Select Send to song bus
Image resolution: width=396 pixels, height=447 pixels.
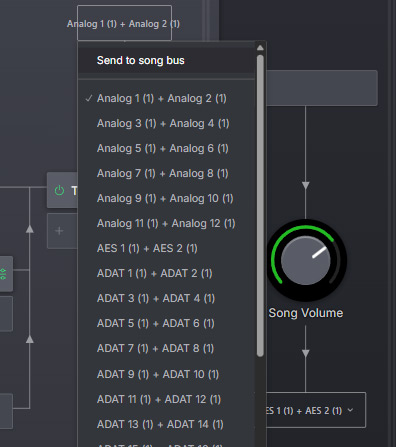[x=166, y=60]
